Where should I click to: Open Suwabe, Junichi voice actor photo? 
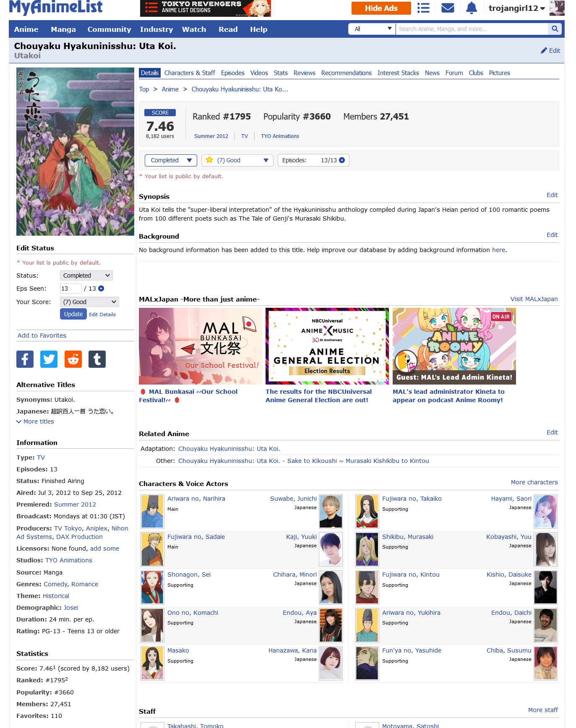pyautogui.click(x=331, y=511)
